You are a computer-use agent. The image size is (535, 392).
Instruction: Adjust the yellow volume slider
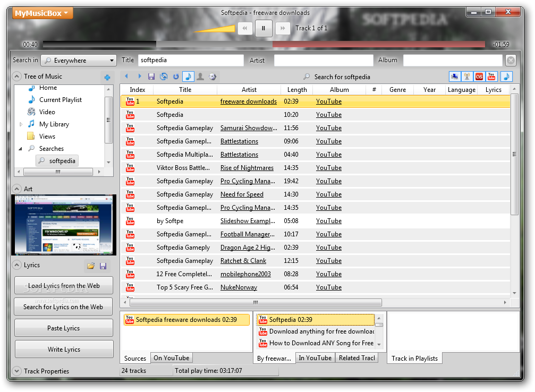(214, 29)
